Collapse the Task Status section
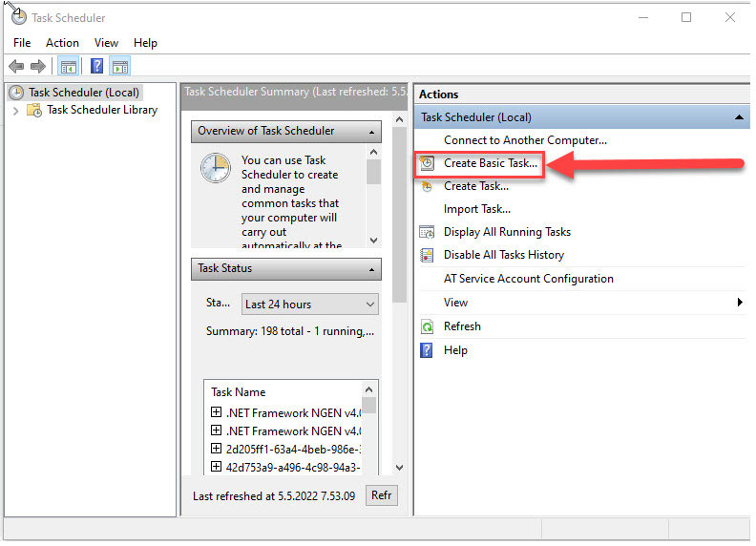This screenshot has width=756, height=546. click(371, 269)
